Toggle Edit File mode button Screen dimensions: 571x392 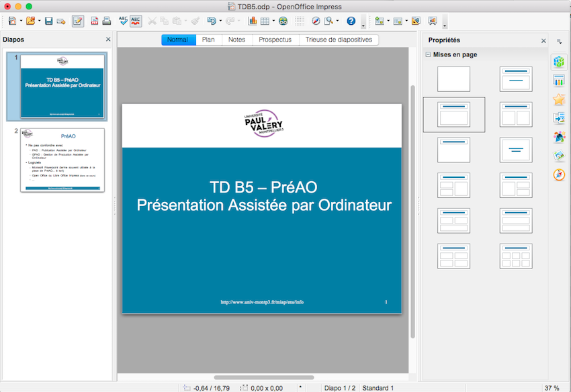[x=77, y=21]
